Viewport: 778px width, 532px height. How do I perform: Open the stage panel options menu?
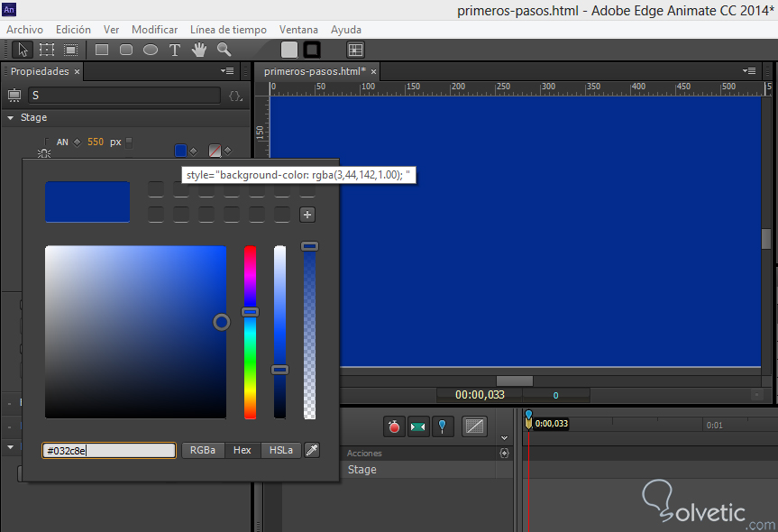748,70
